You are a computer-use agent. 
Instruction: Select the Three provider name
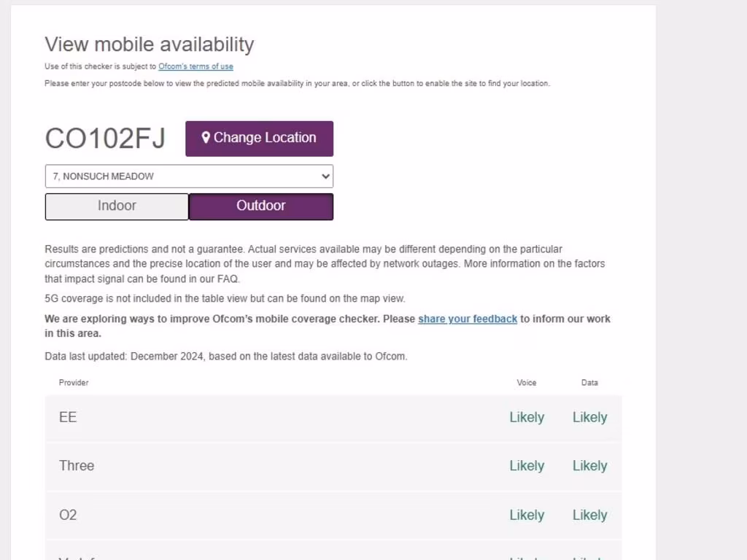(x=77, y=466)
